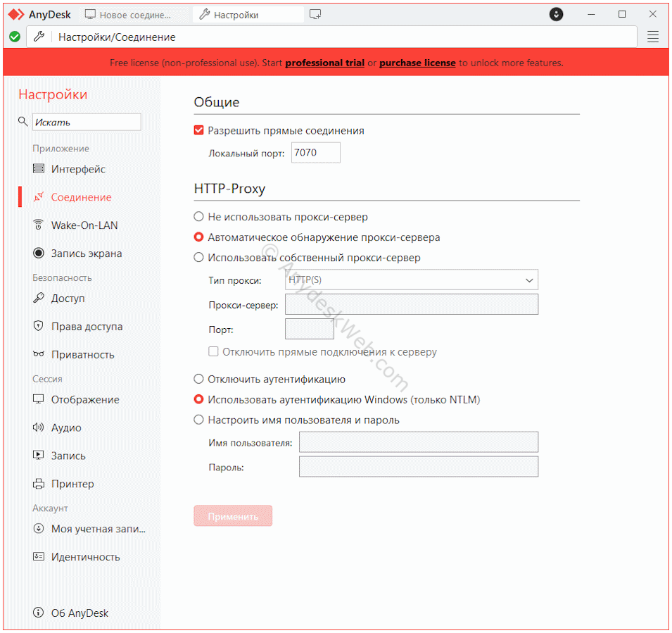Click the Запись play-screen icon
The width and height of the screenshot is (672, 633).
(39, 456)
